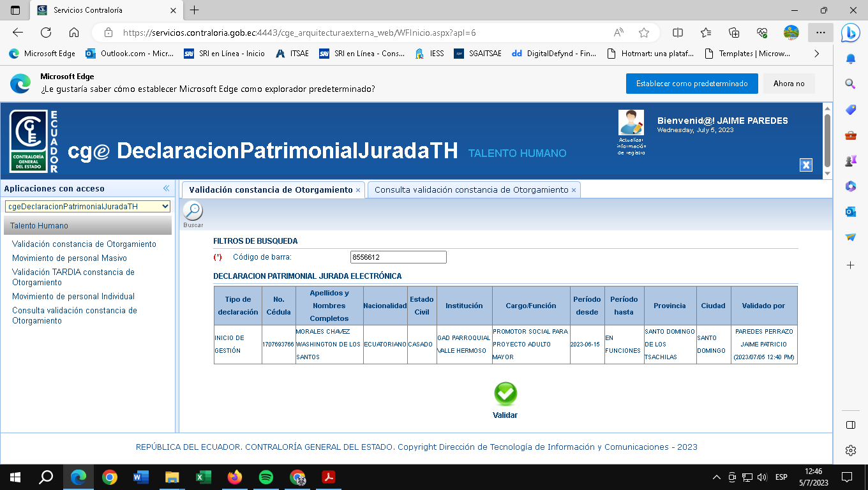Image resolution: width=868 pixels, height=490 pixels.
Task: Open Bing Copilot sidebar icon
Action: (x=850, y=33)
